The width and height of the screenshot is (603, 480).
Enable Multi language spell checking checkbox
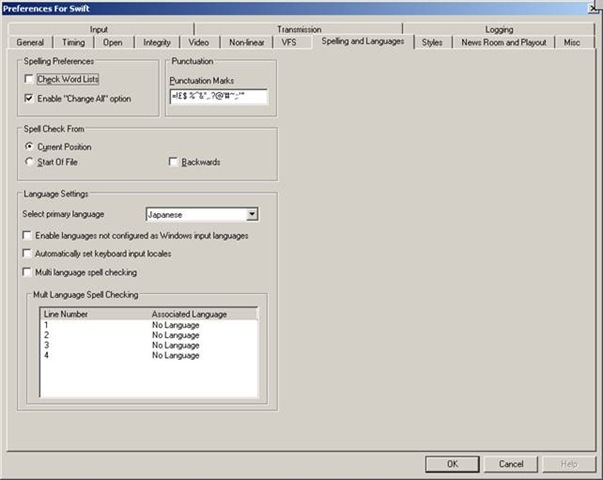click(27, 272)
